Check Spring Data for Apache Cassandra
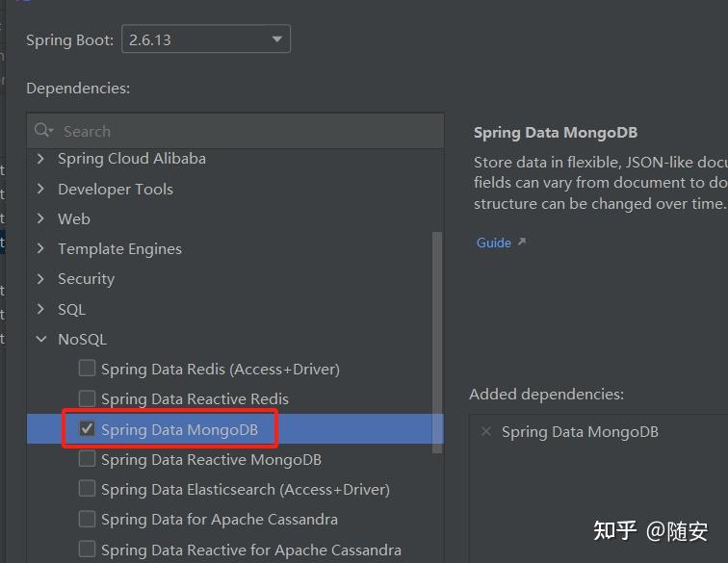This screenshot has width=728, height=563. tap(87, 519)
